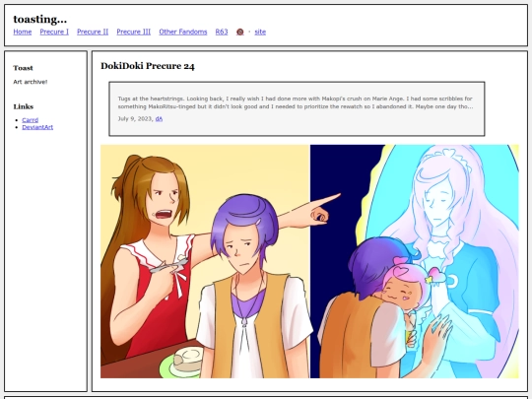
Task: Open the Home navigation link
Action: 23,32
